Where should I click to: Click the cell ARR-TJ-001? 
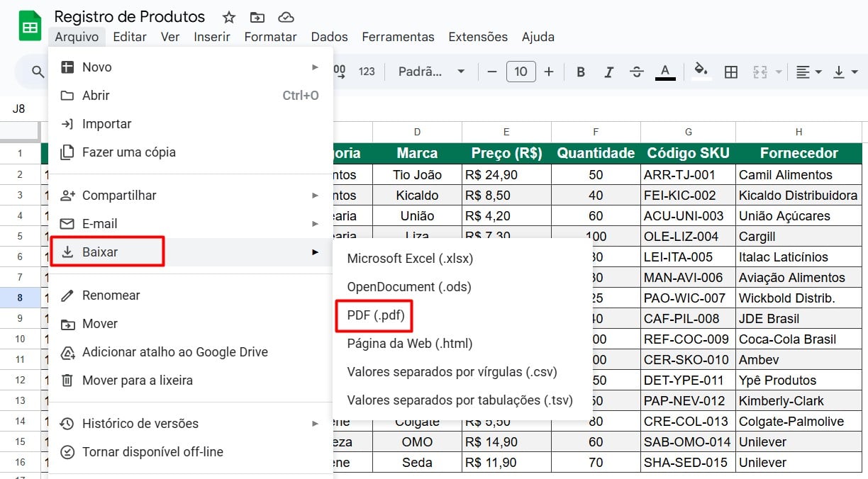[x=689, y=174]
